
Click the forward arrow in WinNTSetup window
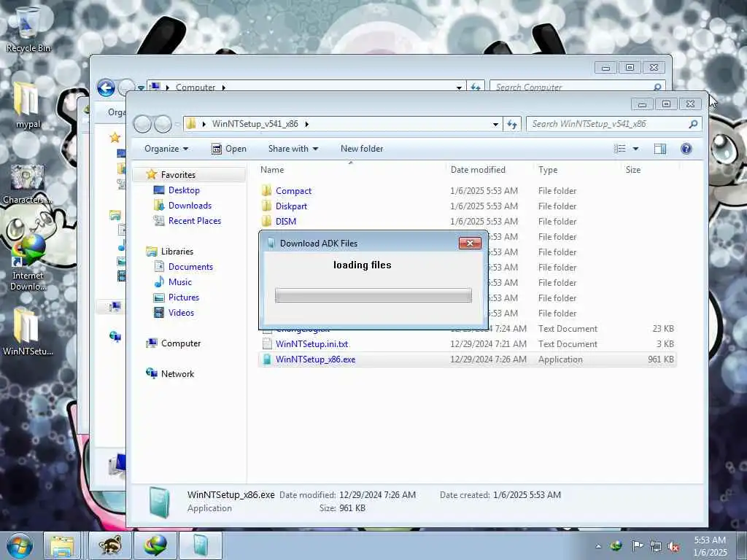pos(163,124)
